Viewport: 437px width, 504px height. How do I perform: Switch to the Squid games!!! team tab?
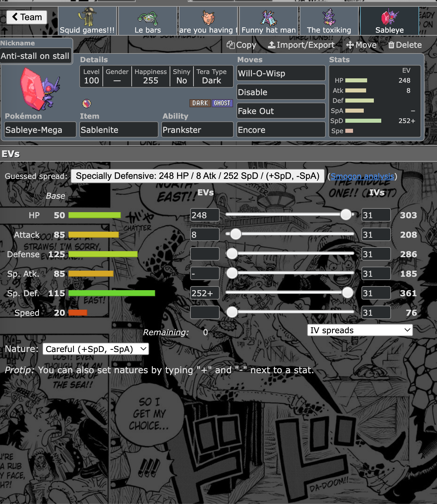pyautogui.click(x=87, y=21)
